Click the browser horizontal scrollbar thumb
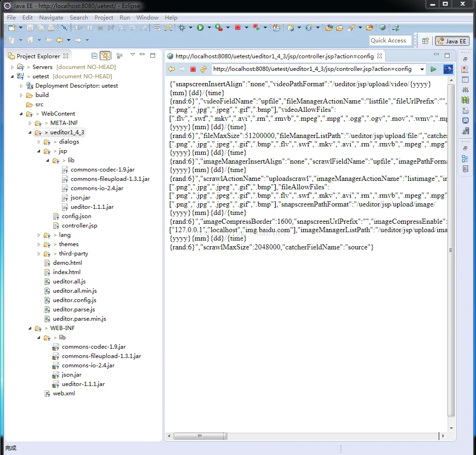 [x=200, y=436]
